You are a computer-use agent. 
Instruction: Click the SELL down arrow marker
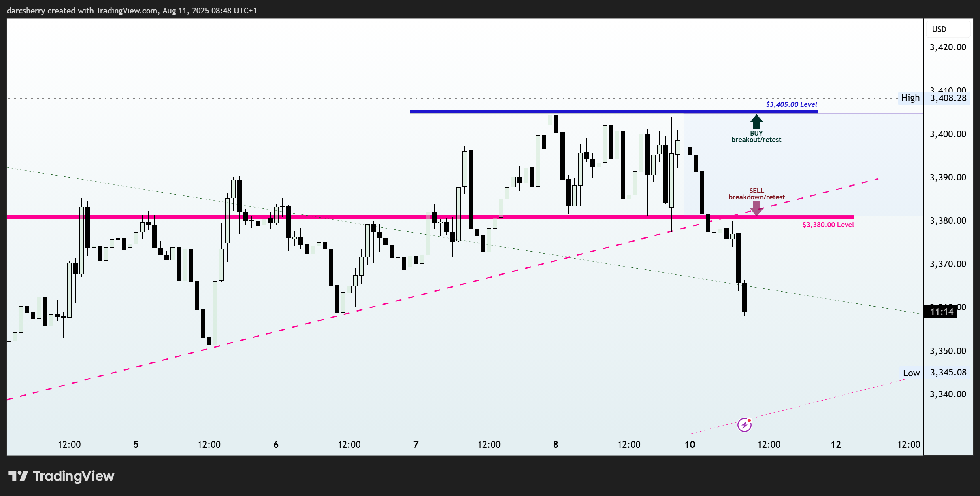(x=756, y=209)
